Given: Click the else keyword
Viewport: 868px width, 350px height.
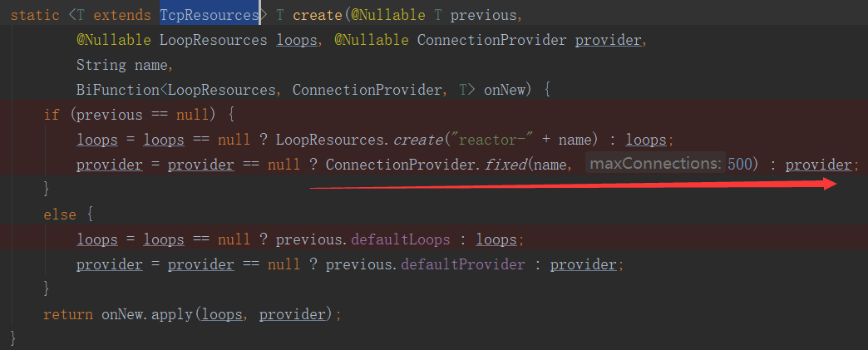Looking at the screenshot, I should (x=60, y=214).
